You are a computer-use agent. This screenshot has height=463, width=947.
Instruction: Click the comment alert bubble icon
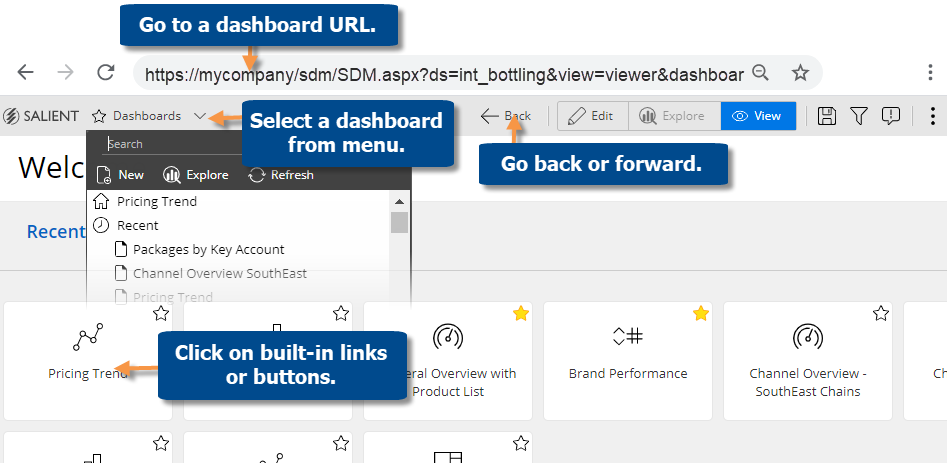[891, 116]
